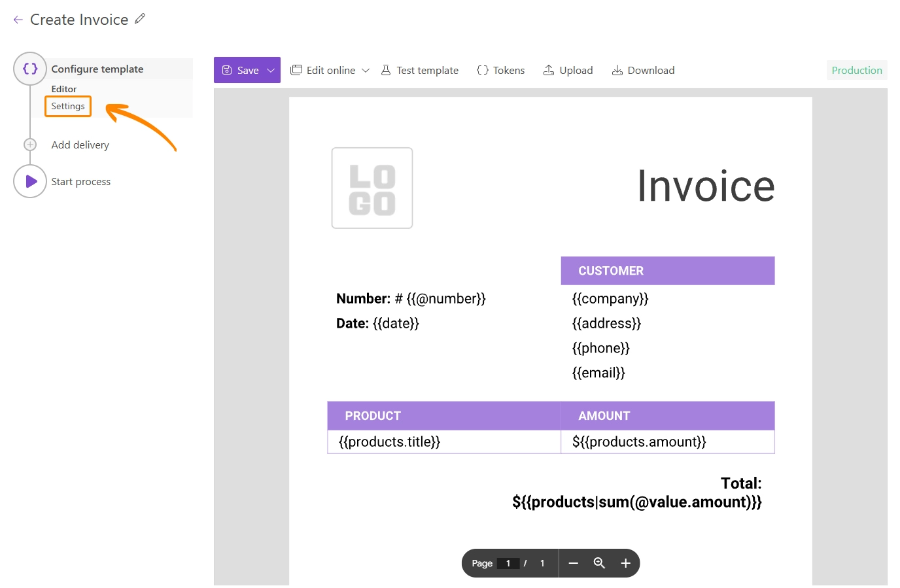This screenshot has width=900, height=588.
Task: Click the Save button
Action: click(240, 70)
